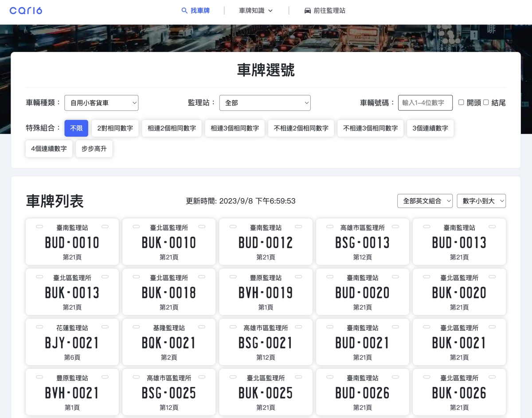Open the 車輛種類 dropdown

pyautogui.click(x=102, y=103)
